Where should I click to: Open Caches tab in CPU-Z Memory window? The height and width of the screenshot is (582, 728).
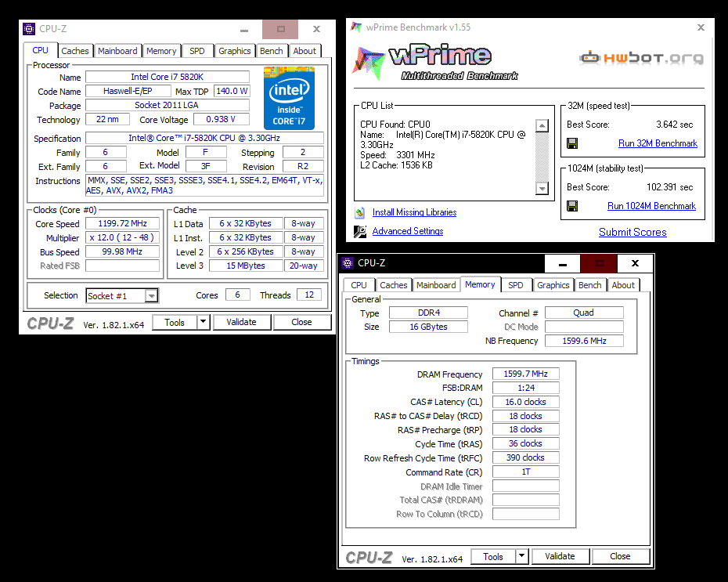[393, 285]
